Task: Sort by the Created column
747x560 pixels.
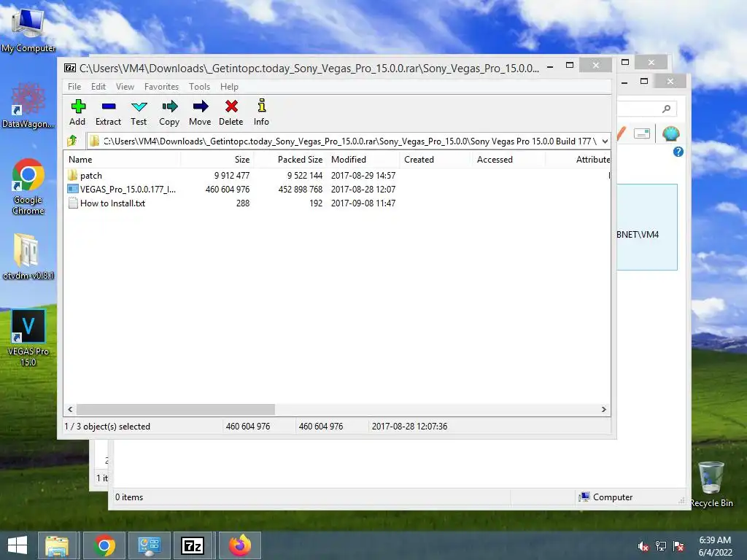Action: pos(436,160)
